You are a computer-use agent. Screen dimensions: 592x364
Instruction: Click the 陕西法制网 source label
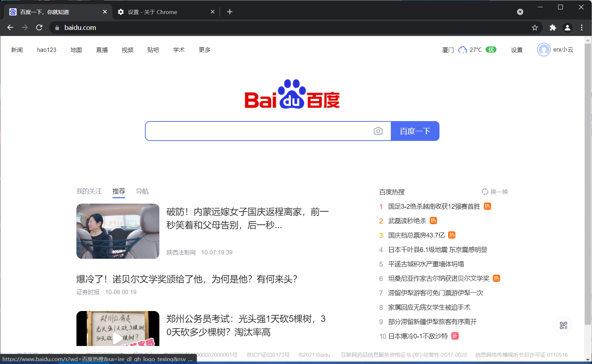pyautogui.click(x=181, y=252)
